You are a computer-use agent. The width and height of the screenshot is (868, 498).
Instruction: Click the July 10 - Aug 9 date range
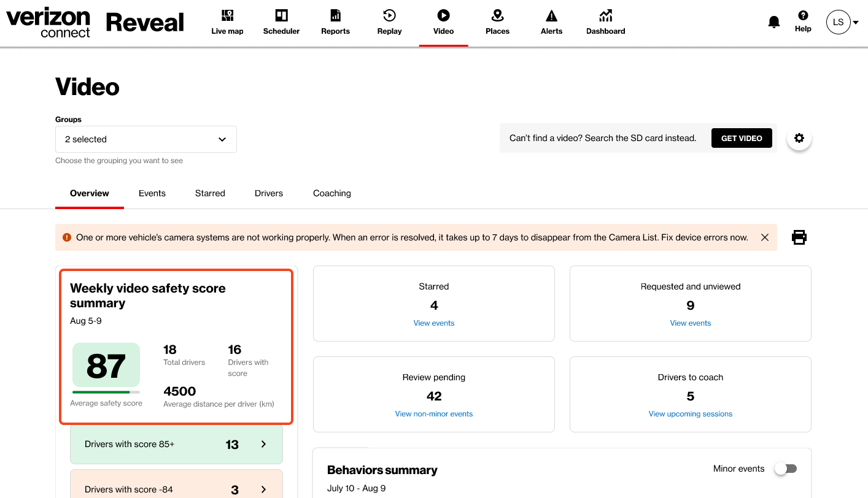point(356,489)
